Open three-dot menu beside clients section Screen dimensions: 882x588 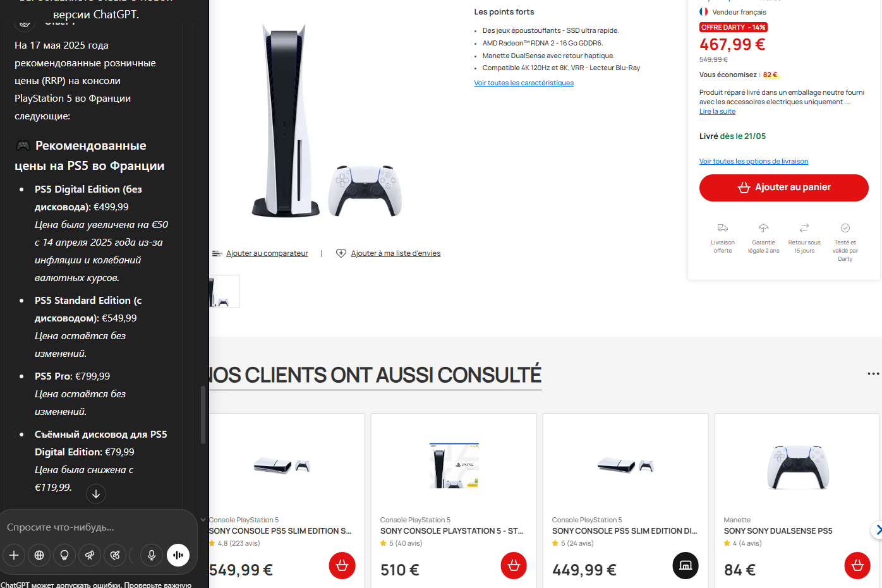click(x=873, y=374)
